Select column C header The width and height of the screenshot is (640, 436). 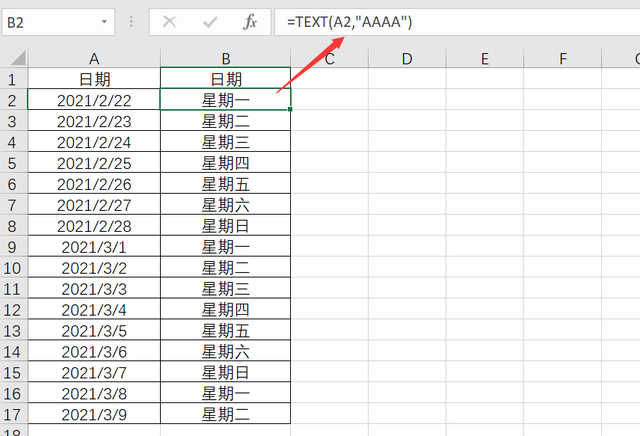pos(329,58)
